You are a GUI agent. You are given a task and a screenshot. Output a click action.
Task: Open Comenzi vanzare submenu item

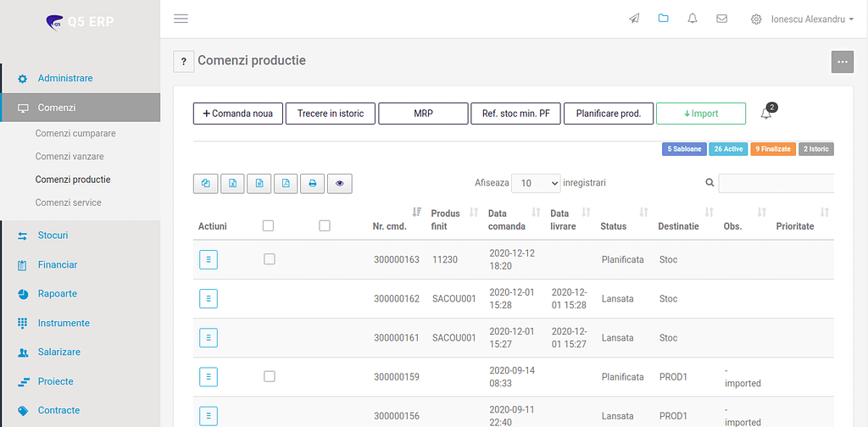coord(70,157)
